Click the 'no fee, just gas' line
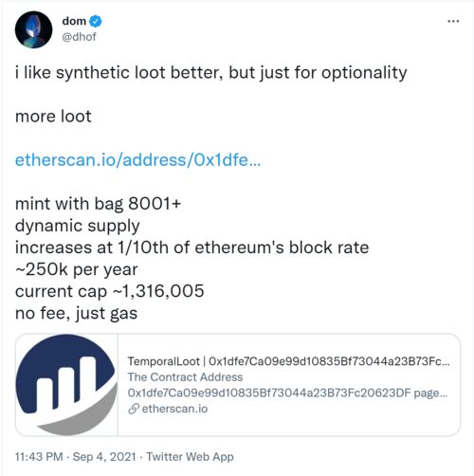 point(76,314)
